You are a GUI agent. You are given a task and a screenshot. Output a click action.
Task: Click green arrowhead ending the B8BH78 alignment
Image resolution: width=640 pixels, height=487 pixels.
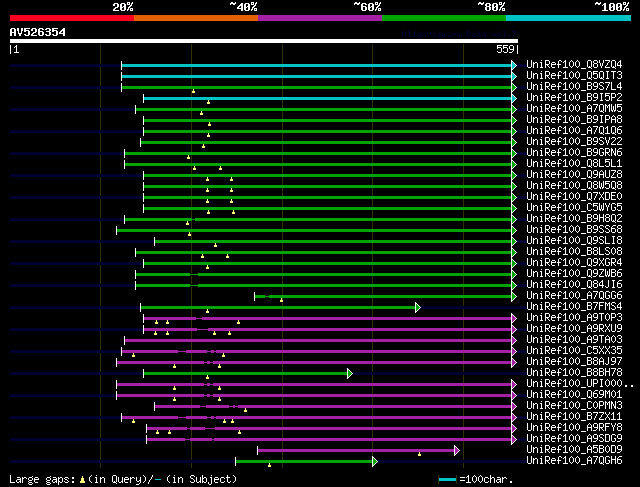(350, 374)
